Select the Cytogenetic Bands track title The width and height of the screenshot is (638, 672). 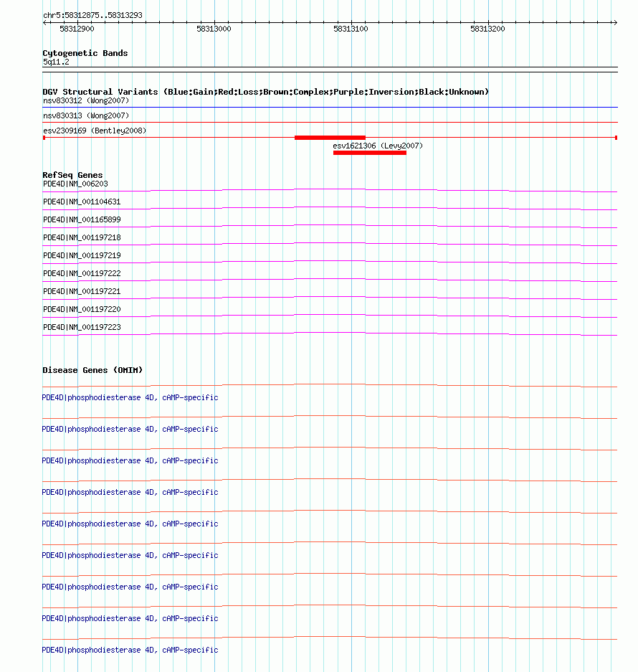(x=85, y=53)
